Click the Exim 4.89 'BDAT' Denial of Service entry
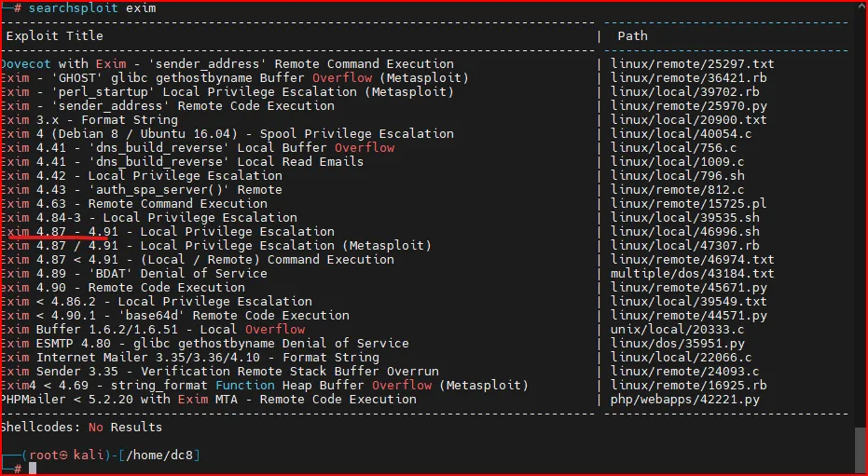Screen dimensions: 868x476 pos(134,274)
